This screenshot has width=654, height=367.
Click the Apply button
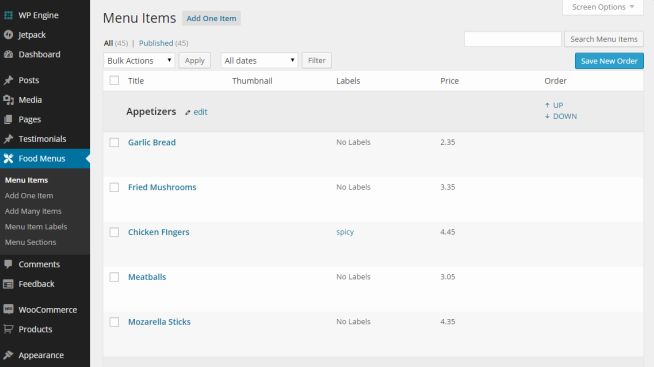195,60
